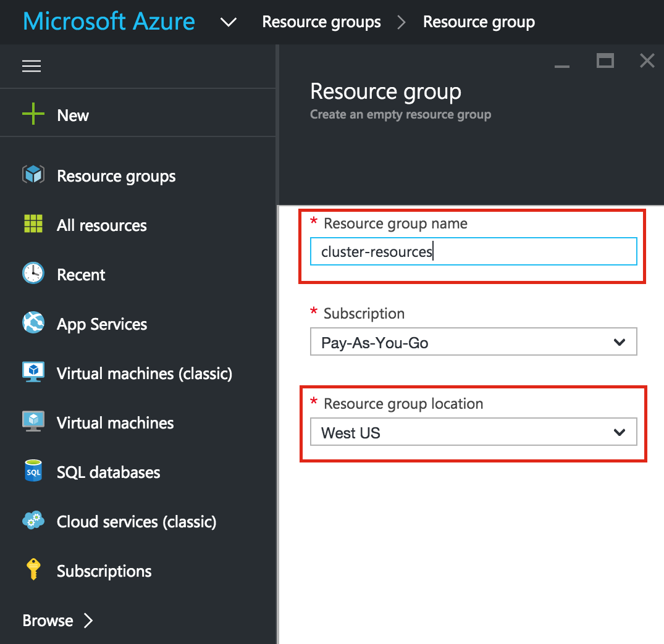Click the App Services globe icon
This screenshot has width=664, height=644.
[x=33, y=323]
